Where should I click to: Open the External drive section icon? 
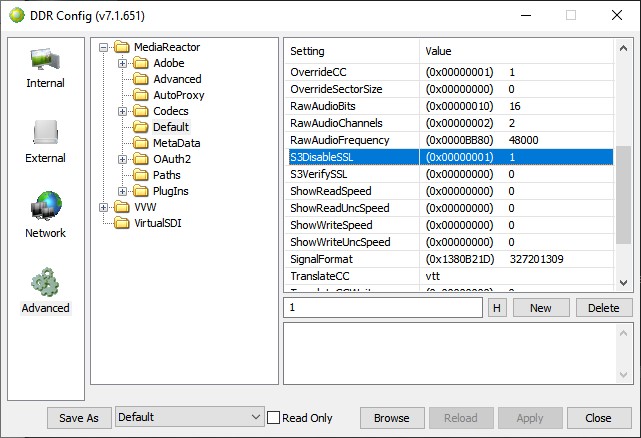pos(45,133)
